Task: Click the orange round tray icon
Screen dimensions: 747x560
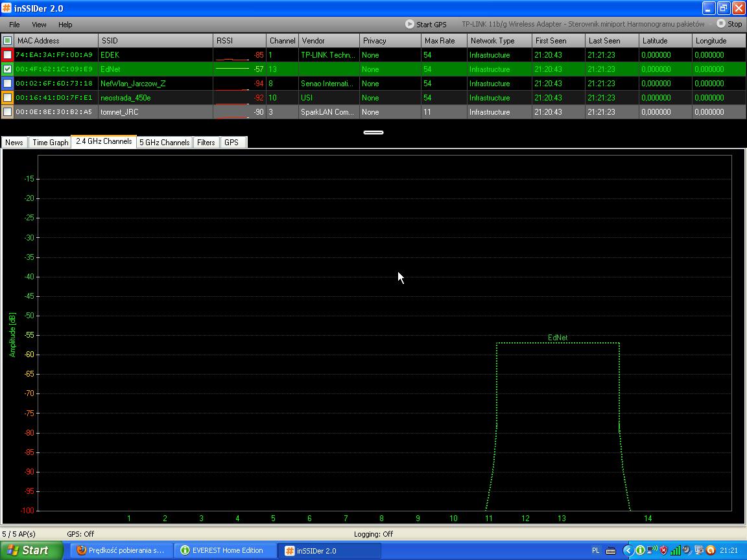Action: pos(710,550)
